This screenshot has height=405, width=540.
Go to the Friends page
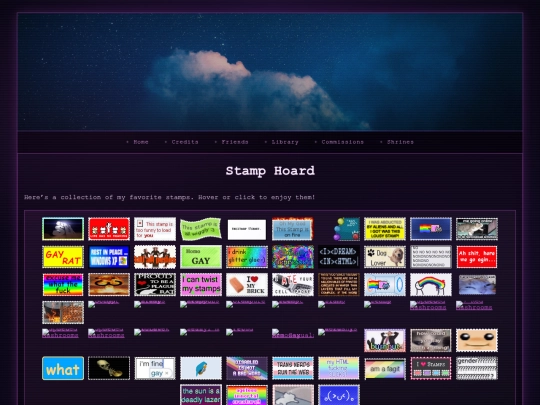coord(235,142)
